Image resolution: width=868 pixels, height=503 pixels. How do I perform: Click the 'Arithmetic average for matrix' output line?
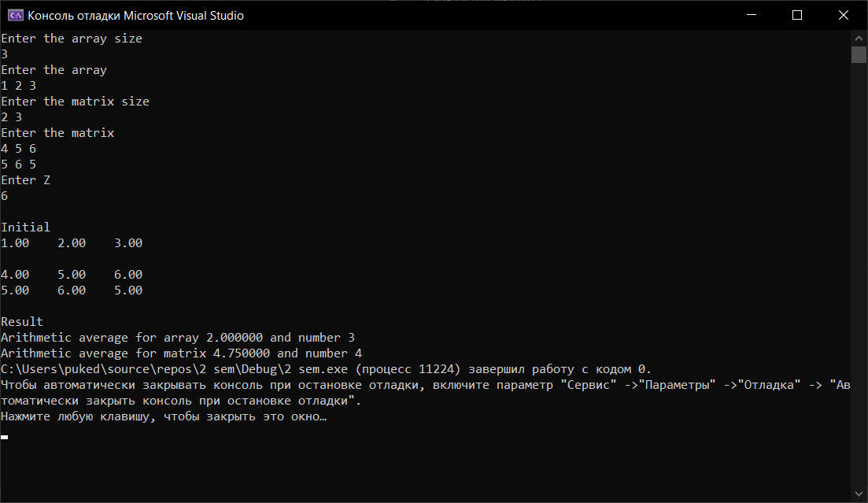click(x=181, y=353)
